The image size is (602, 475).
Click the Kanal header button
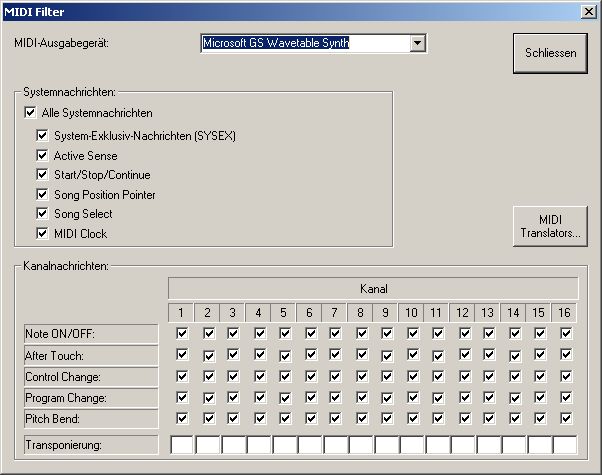373,288
